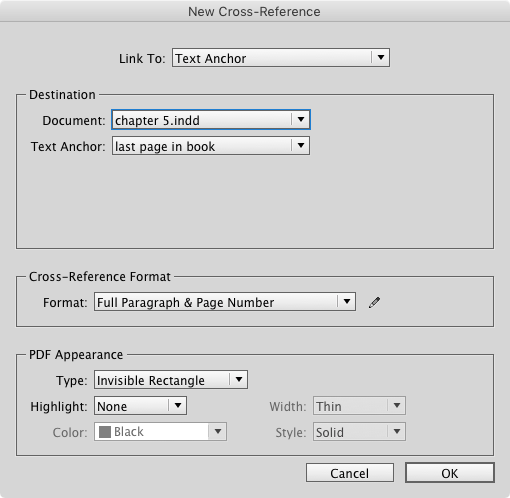This screenshot has height=498, width=510.
Task: Click the Cancel button
Action: click(350, 473)
